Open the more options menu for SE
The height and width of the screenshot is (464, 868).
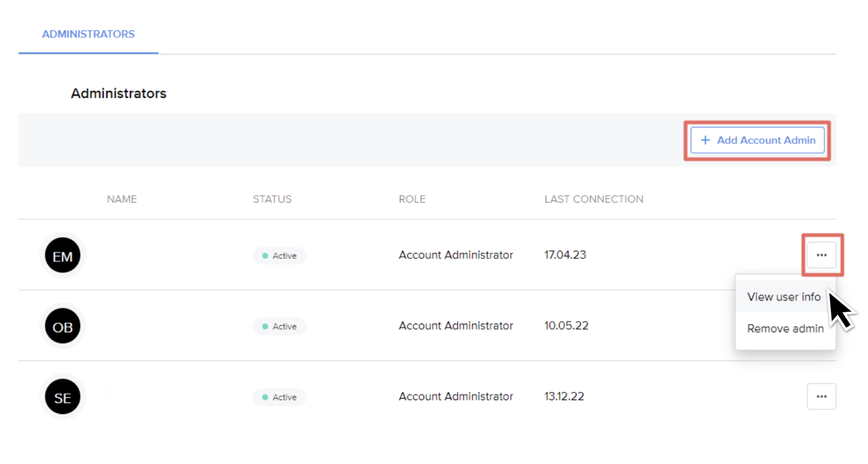(x=821, y=397)
